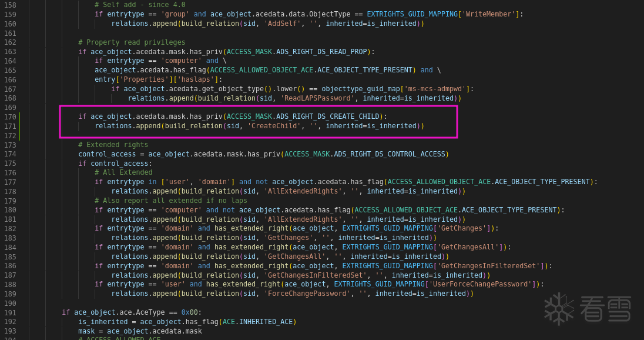Click the 'WriteMember' string on line 159
This screenshot has width=644, height=340.
pyautogui.click(x=488, y=14)
